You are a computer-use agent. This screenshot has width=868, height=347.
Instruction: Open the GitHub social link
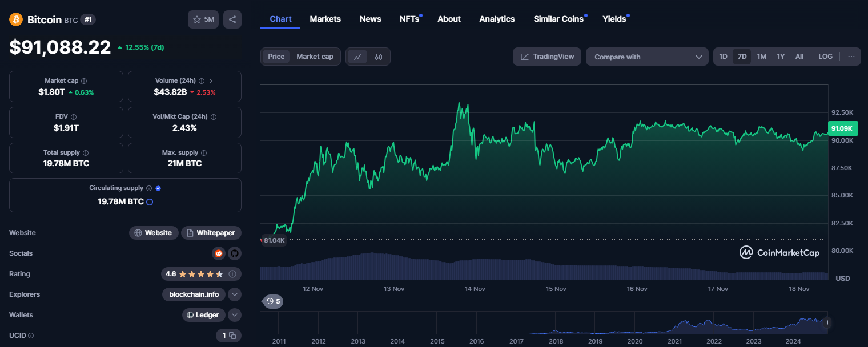pyautogui.click(x=234, y=253)
